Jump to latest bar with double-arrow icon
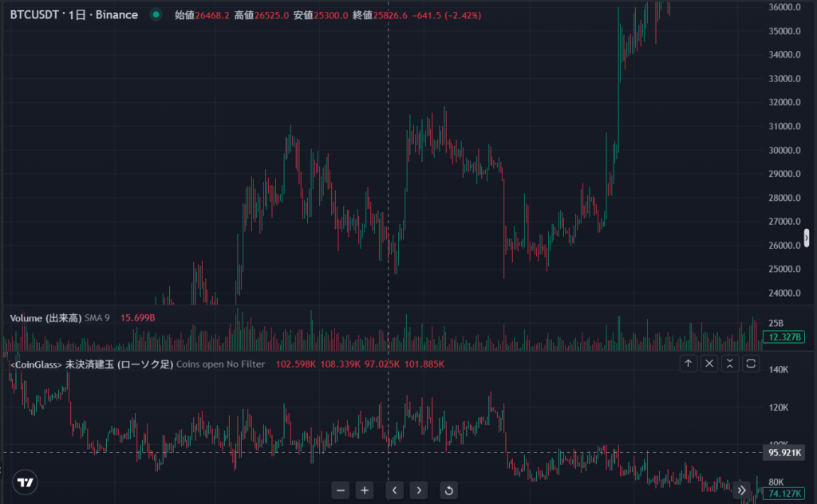This screenshot has height=504, width=817. (741, 490)
